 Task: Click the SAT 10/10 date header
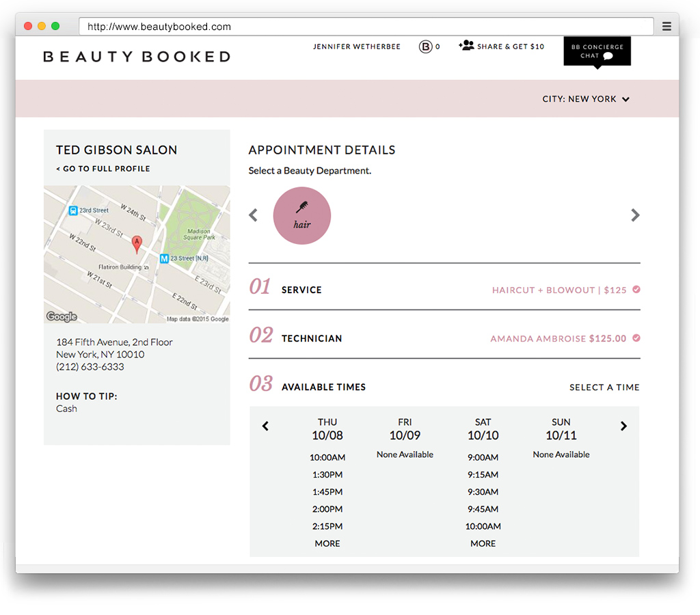pos(483,429)
